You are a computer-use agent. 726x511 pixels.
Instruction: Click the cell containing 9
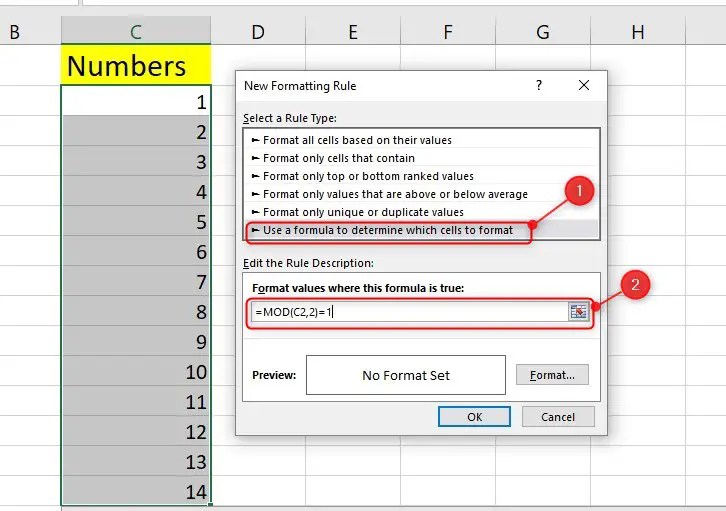tap(136, 341)
